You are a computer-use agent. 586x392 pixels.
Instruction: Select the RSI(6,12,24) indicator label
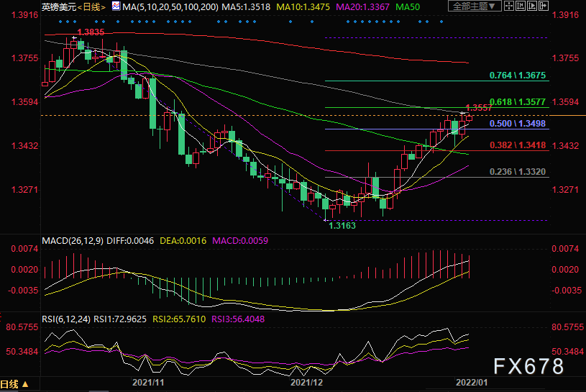click(x=66, y=319)
